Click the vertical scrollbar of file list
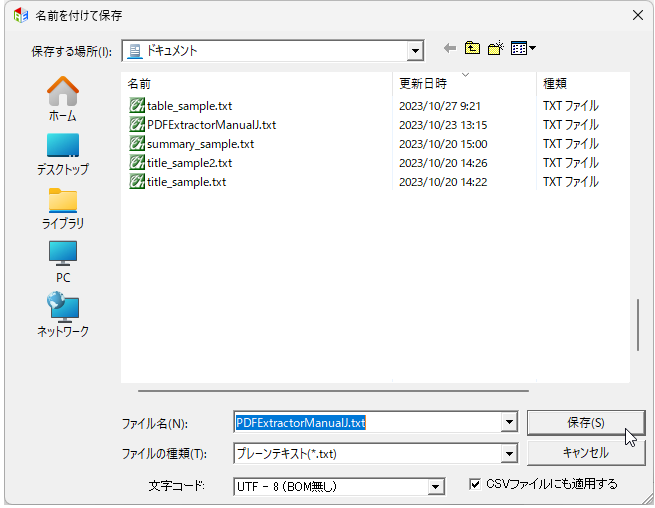This screenshot has height=508, width=655. 638,325
